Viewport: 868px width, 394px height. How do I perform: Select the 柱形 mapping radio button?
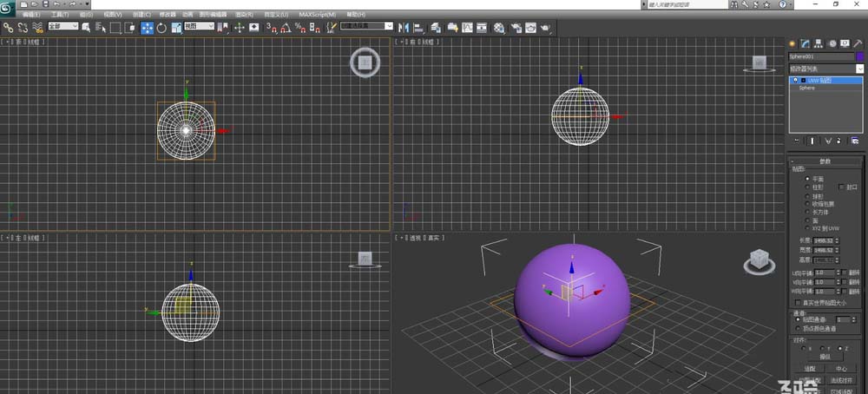(807, 187)
